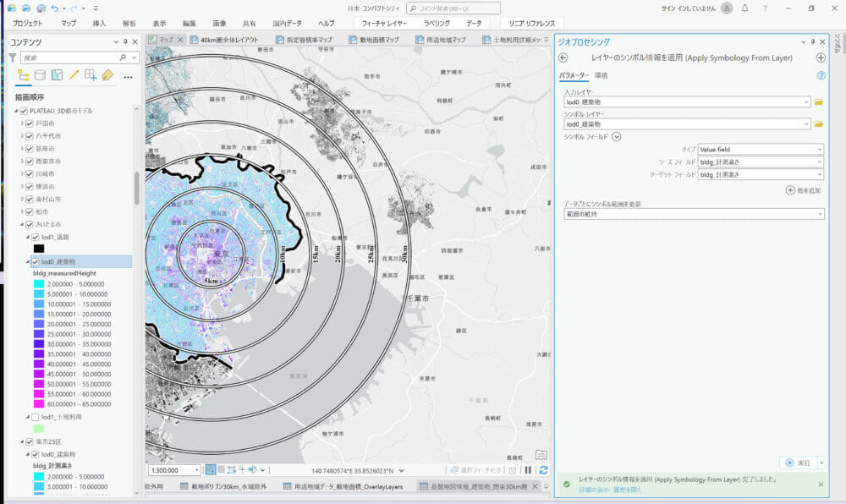Select the List By Data Source cylinder icon
Image resolution: width=846 pixels, height=504 pixels.
pyautogui.click(x=40, y=75)
